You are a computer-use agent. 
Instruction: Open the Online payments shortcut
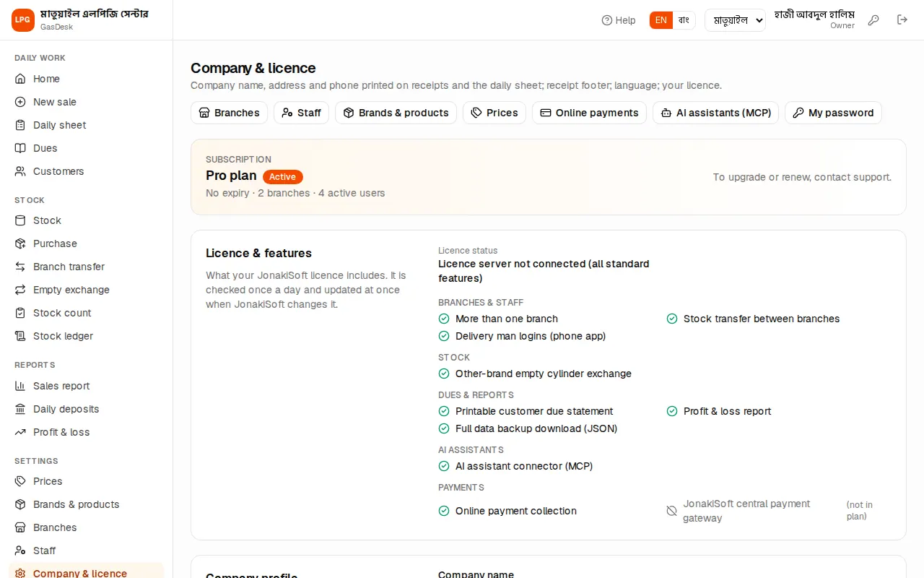point(589,113)
